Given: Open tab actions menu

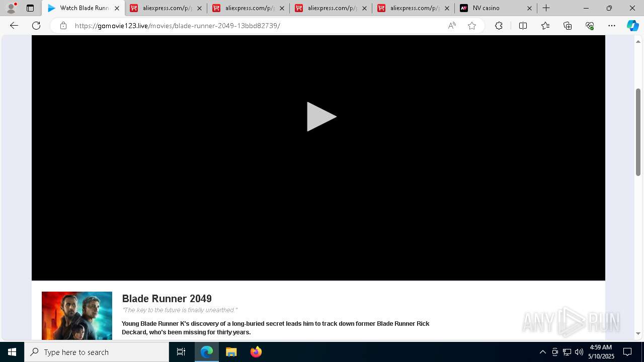Looking at the screenshot, I should [x=30, y=8].
